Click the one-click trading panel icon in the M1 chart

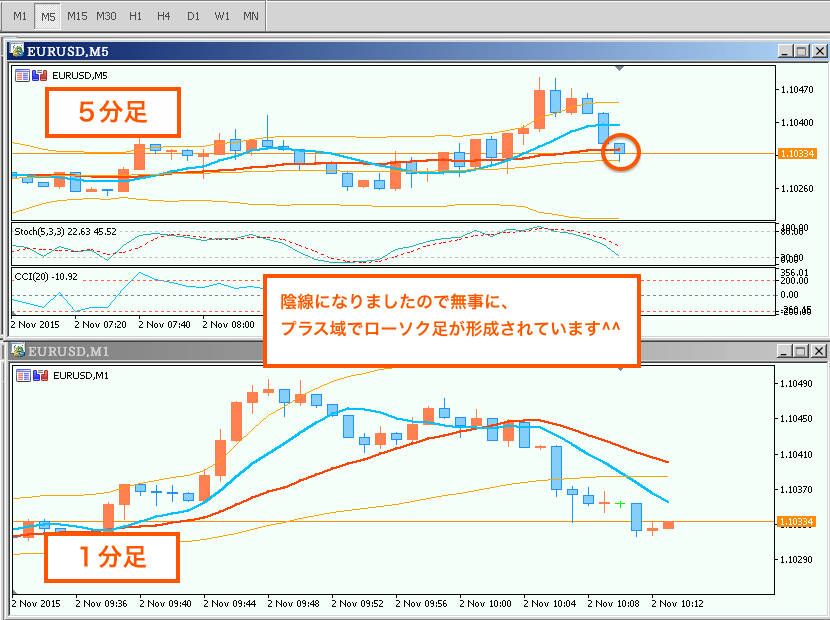(22, 374)
